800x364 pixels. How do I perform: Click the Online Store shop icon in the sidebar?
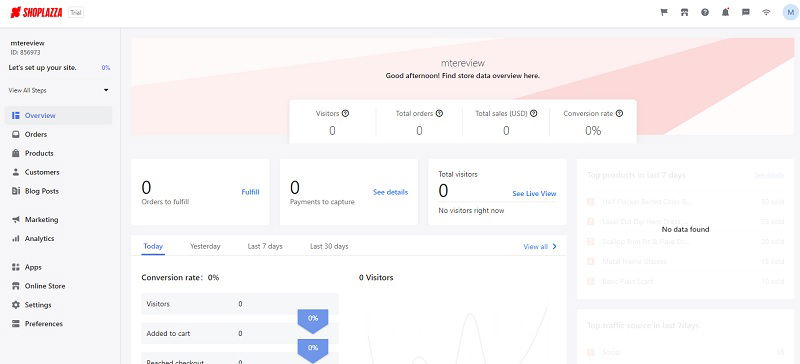click(15, 286)
